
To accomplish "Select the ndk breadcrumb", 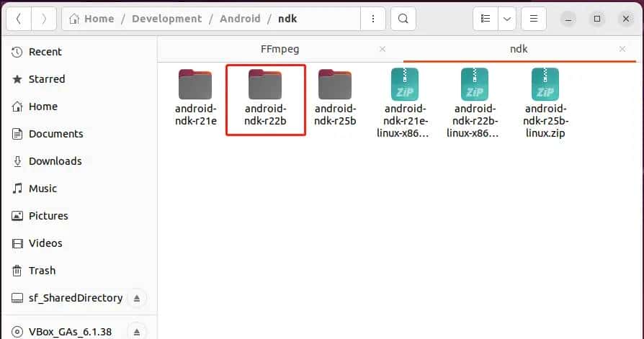I will click(287, 19).
